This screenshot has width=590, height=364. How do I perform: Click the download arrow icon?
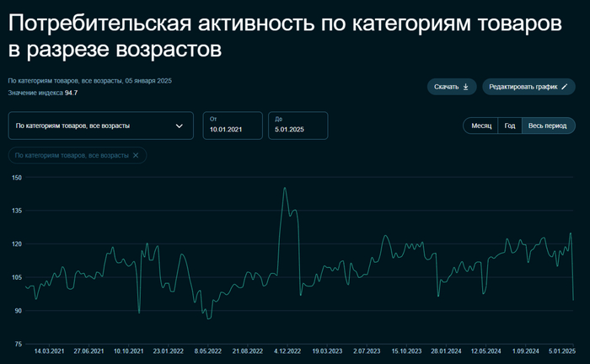point(465,87)
